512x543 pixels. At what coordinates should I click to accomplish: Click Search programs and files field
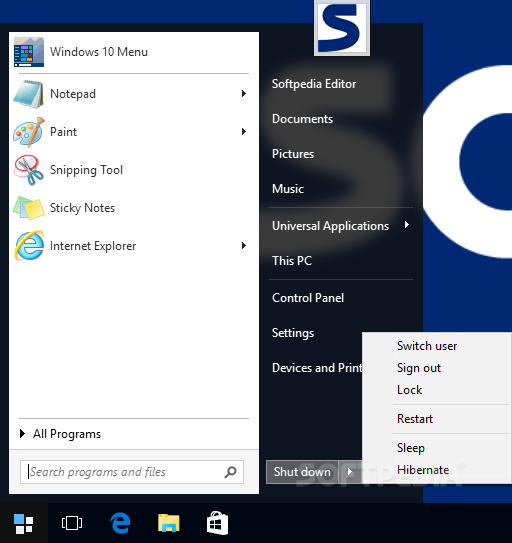132,472
